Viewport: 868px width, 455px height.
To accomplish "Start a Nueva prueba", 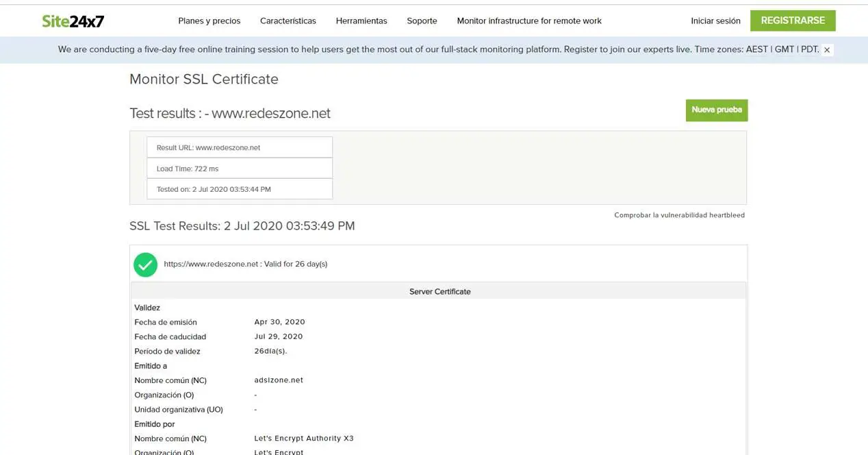I will click(x=717, y=110).
